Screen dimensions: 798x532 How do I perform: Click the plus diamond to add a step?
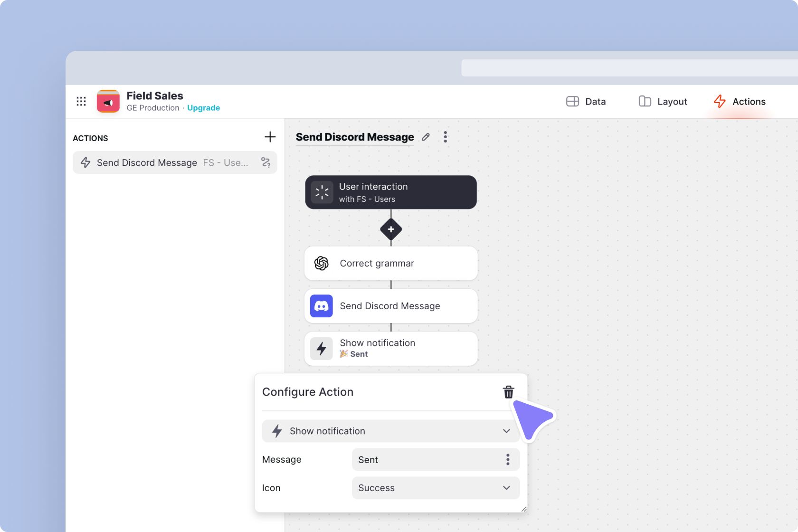tap(391, 229)
